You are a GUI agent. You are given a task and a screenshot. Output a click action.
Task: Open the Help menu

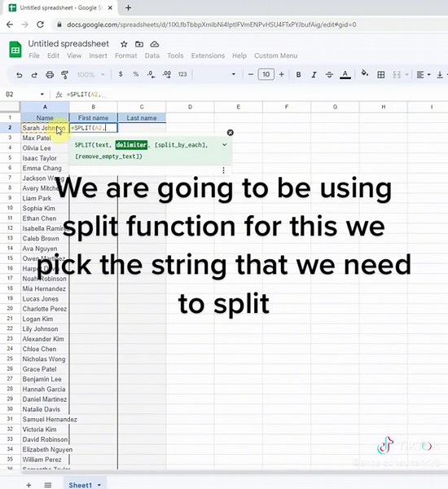tap(239, 55)
